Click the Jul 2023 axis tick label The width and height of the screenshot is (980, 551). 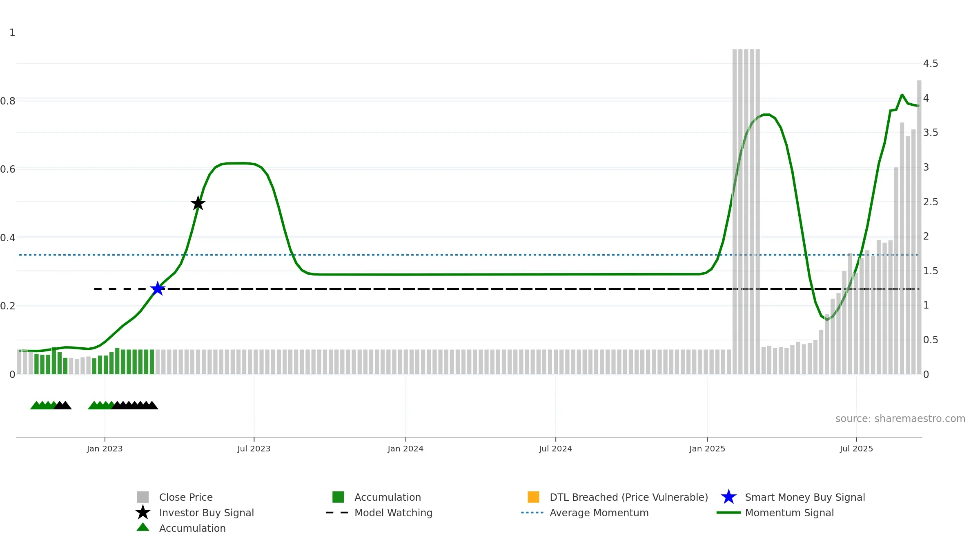click(254, 449)
